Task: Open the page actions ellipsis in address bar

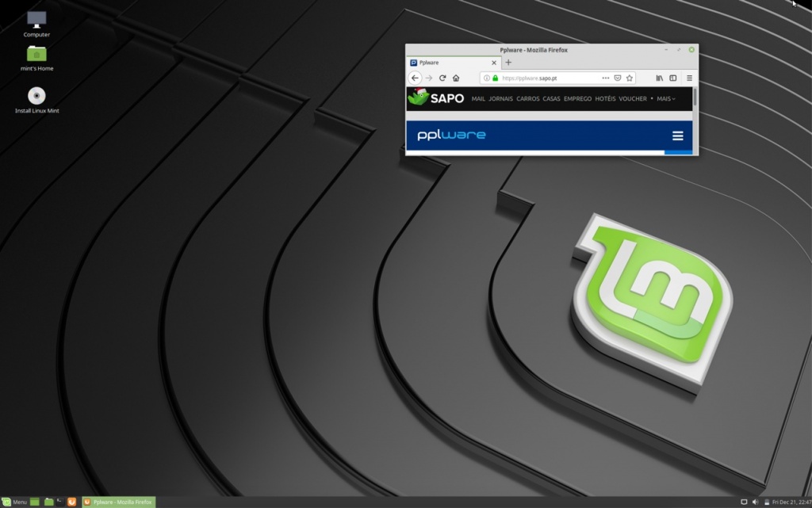Action: (604, 78)
